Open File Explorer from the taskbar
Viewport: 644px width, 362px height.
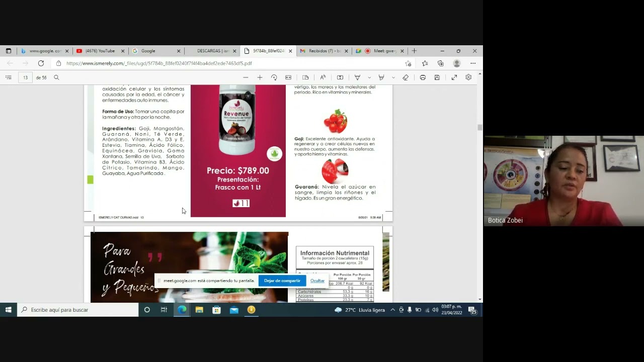(x=199, y=310)
